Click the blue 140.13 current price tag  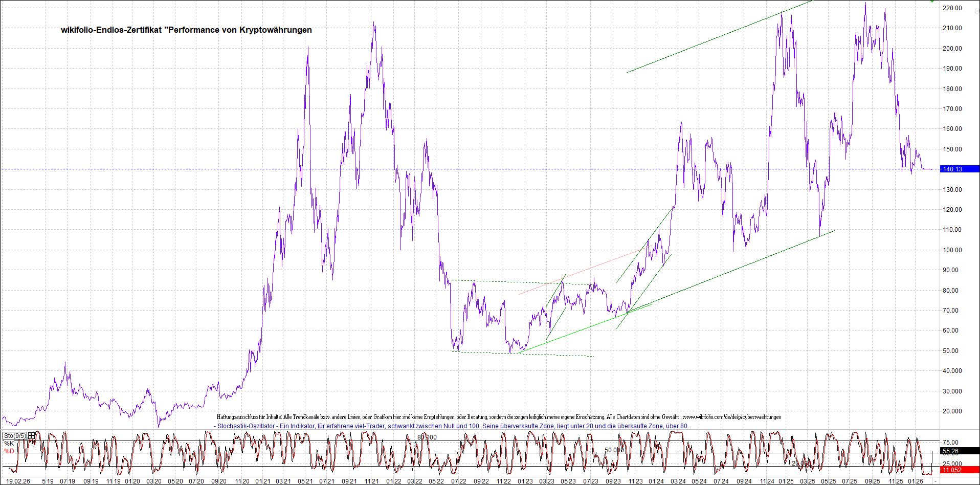click(x=959, y=169)
